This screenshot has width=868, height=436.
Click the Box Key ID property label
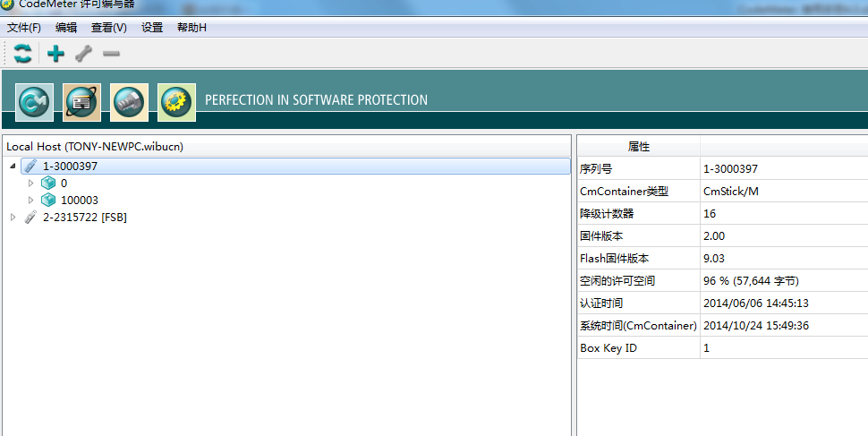[608, 348]
